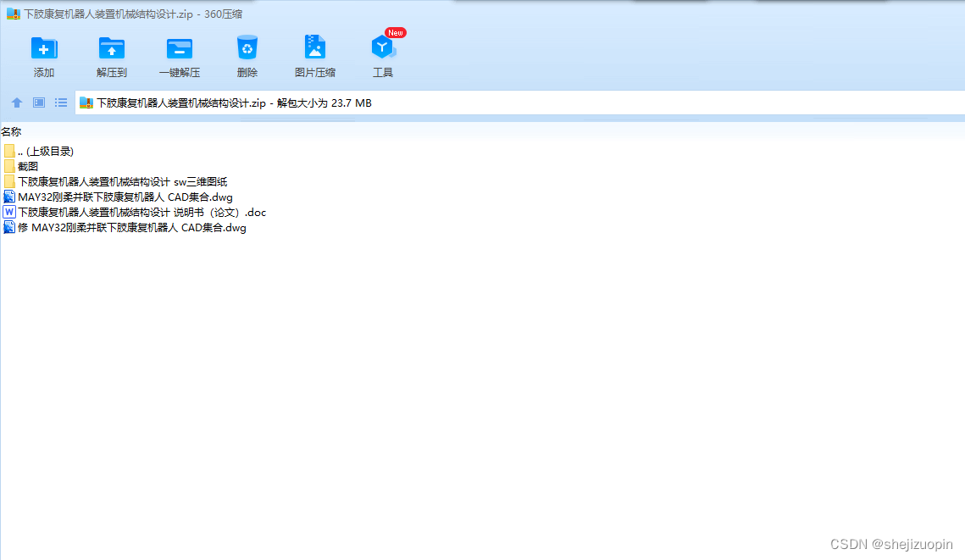Viewport: 965px width, 560px height.
Task: Click the address path input field
Action: coord(520,103)
